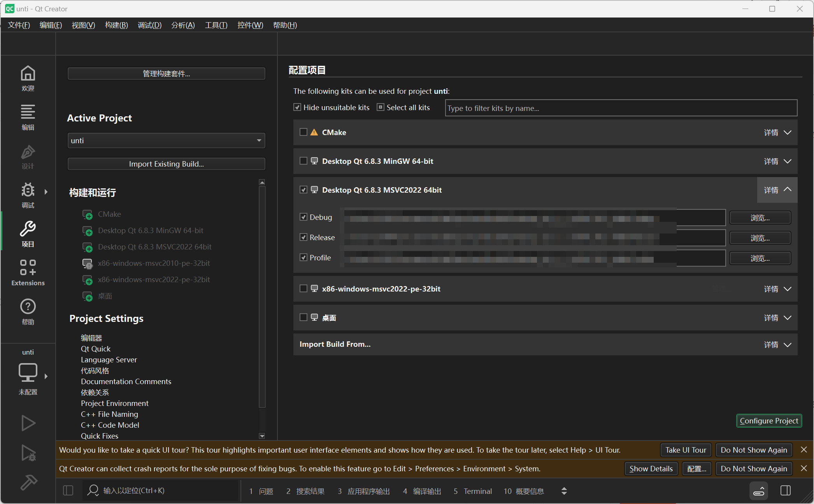Start debugging with the debug-run icon
The image size is (814, 504).
pos(28,453)
